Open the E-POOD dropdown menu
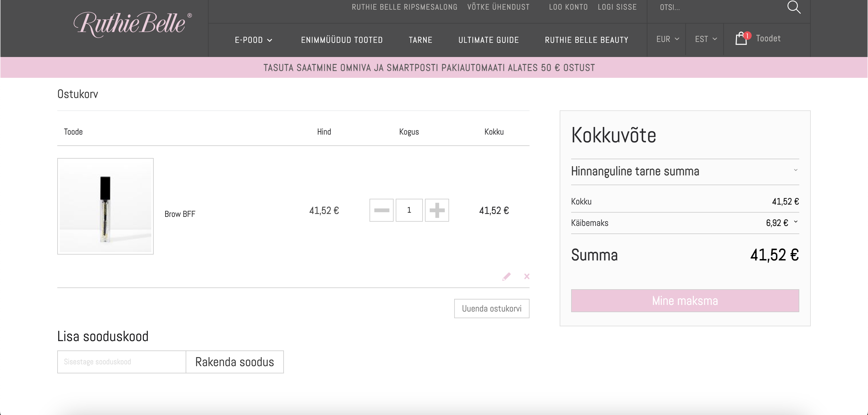This screenshot has height=415, width=868. coord(253,40)
